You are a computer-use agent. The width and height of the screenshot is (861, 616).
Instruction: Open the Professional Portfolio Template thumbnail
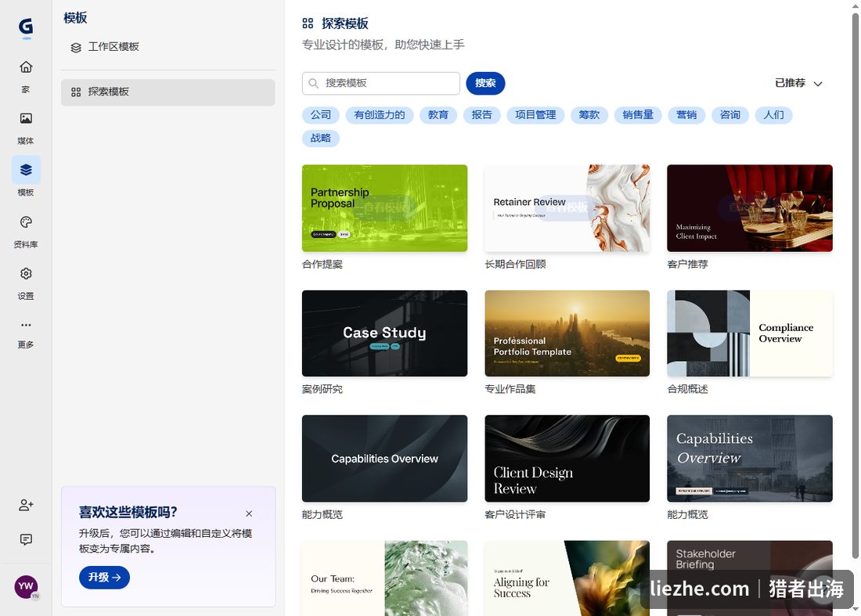click(567, 333)
